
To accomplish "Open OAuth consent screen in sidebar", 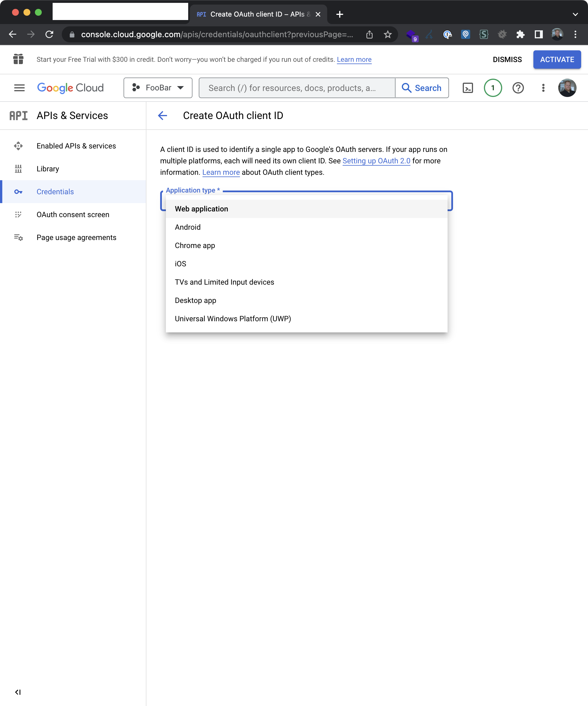I will pos(73,215).
